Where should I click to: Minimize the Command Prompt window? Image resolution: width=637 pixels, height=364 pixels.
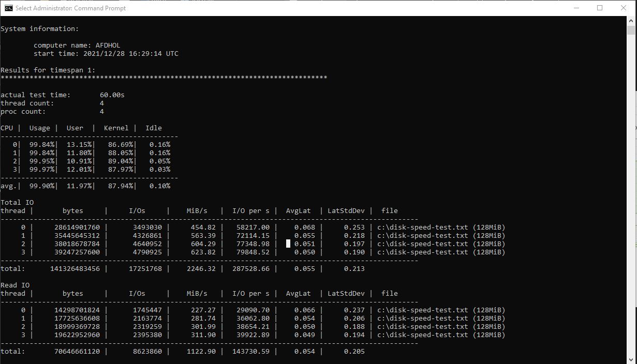(x=576, y=8)
